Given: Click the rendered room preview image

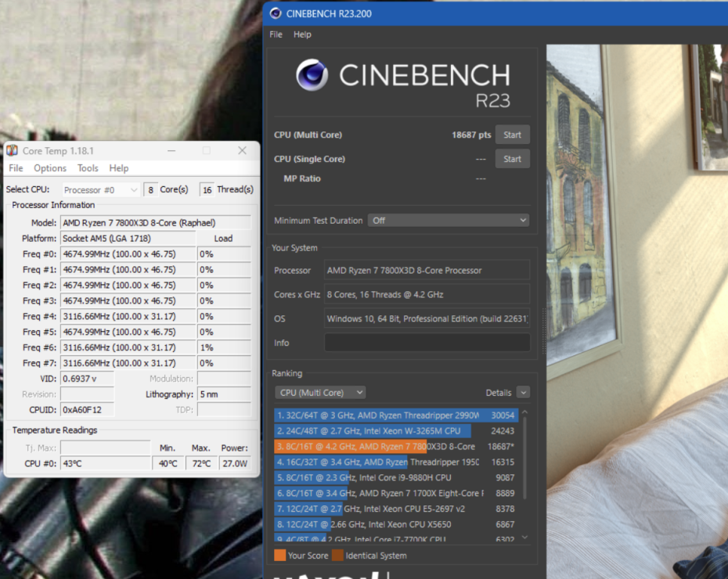Looking at the screenshot, I should [x=637, y=311].
